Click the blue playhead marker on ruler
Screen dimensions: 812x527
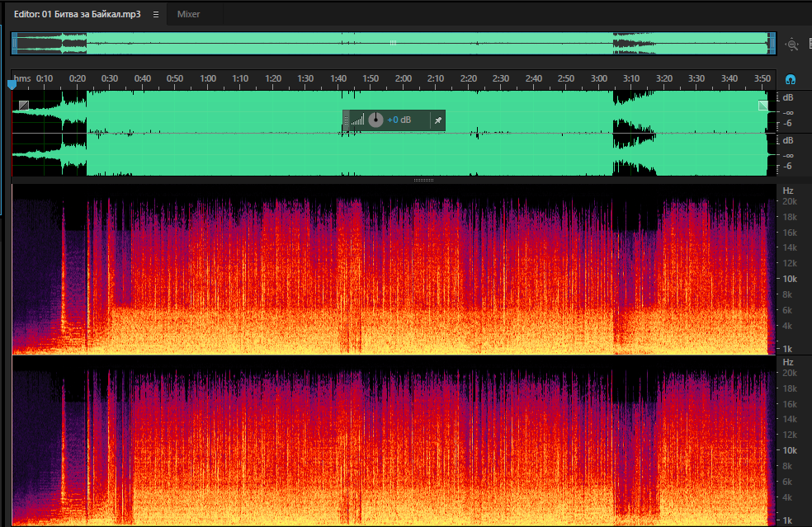tap(12, 84)
